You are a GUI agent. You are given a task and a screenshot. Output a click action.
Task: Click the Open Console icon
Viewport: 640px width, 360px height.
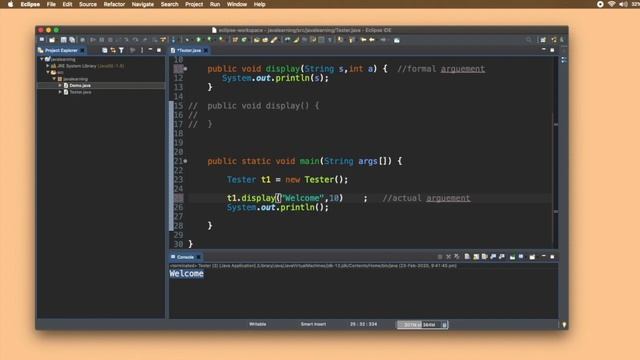pyautogui.click(x=532, y=257)
